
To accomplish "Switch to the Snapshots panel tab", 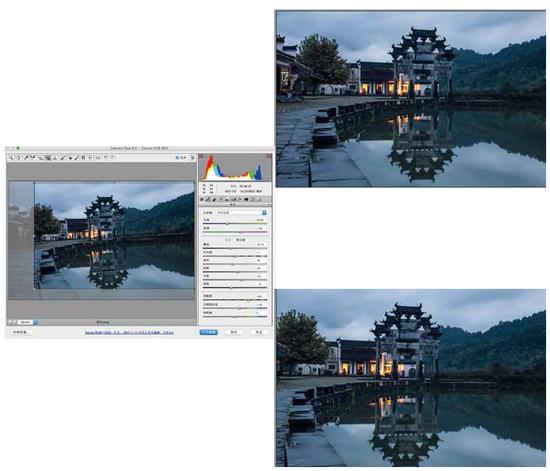I will [259, 199].
